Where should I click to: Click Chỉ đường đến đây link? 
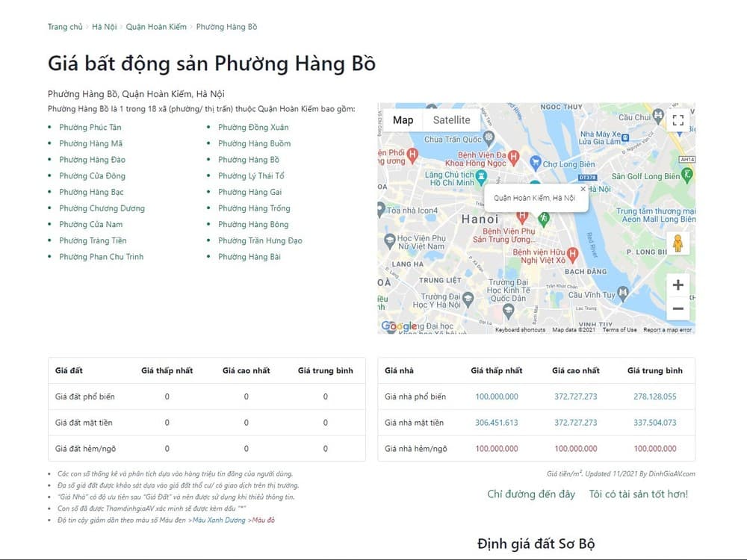(530, 494)
